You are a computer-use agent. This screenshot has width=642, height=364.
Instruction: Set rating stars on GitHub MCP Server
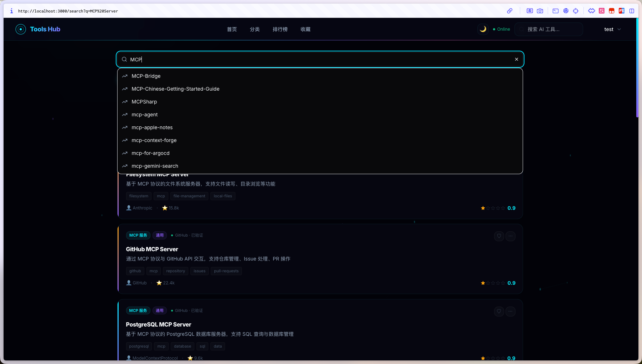click(493, 283)
